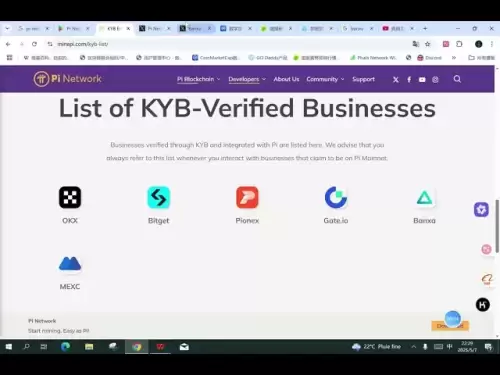Select the Gate.io logo icon
Screen dimensions: 500x375
[x=336, y=197]
